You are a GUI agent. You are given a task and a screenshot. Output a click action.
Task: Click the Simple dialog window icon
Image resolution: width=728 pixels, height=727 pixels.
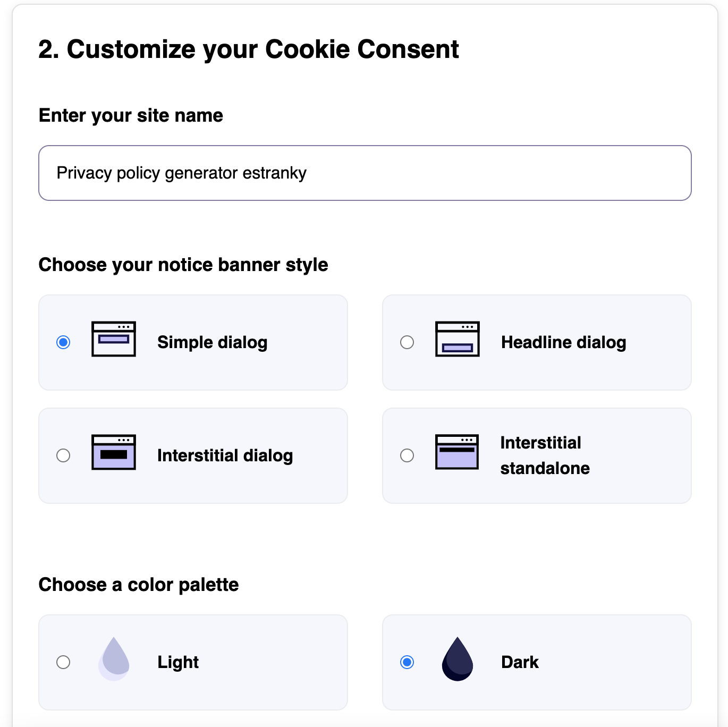[x=114, y=339]
